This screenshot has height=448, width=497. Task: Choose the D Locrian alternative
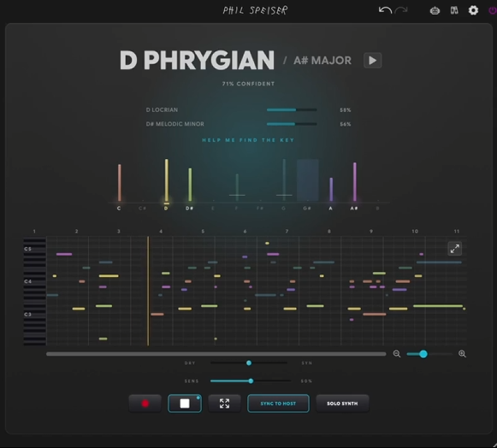click(162, 110)
